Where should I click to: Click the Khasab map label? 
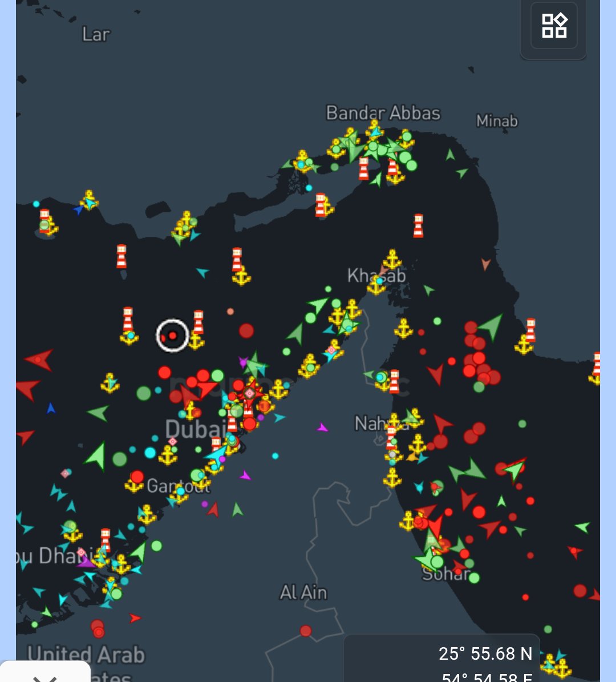click(x=376, y=275)
